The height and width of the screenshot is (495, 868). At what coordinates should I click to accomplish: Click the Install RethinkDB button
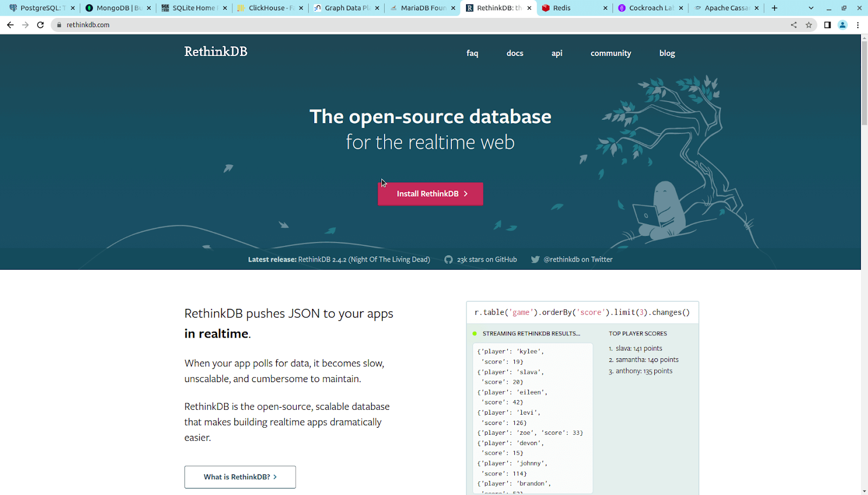(430, 194)
